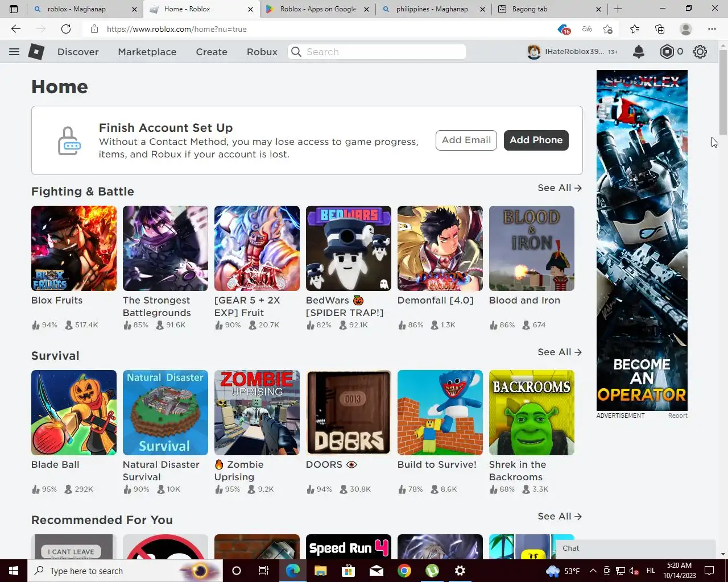728x582 pixels.
Task: View site information lock icon
Action: pos(94,29)
